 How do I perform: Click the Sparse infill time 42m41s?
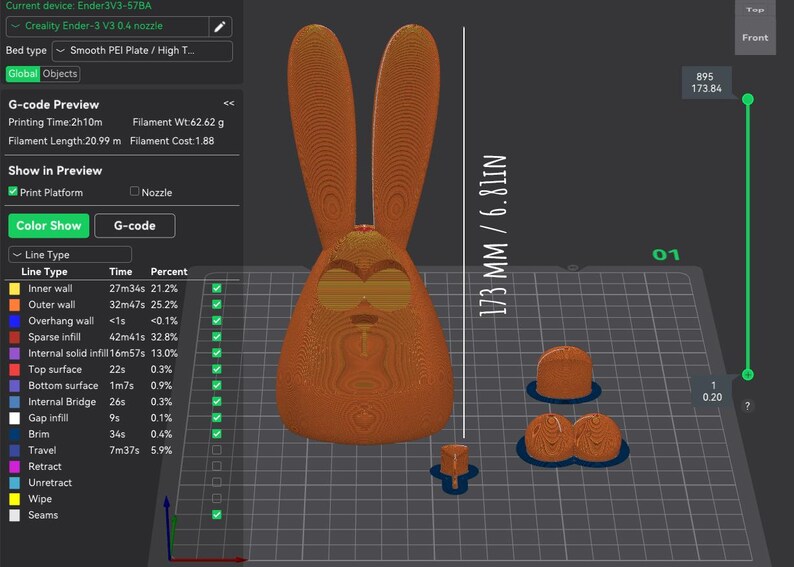point(127,337)
